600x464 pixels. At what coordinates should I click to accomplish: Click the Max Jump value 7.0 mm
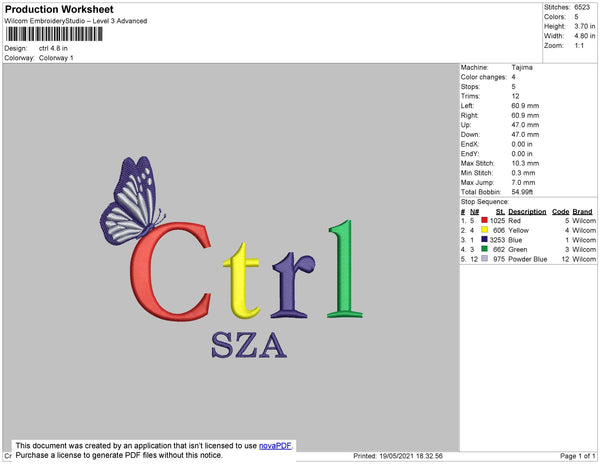(x=523, y=182)
